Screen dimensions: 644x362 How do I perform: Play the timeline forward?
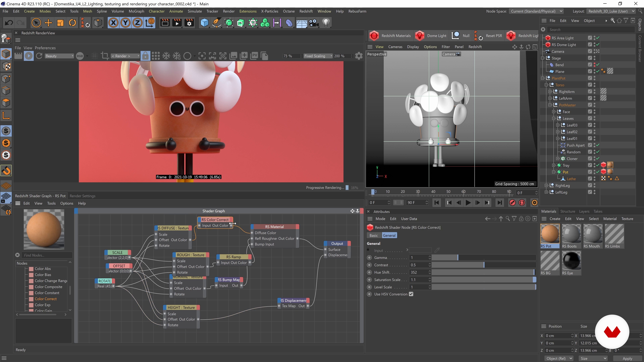[468, 203]
